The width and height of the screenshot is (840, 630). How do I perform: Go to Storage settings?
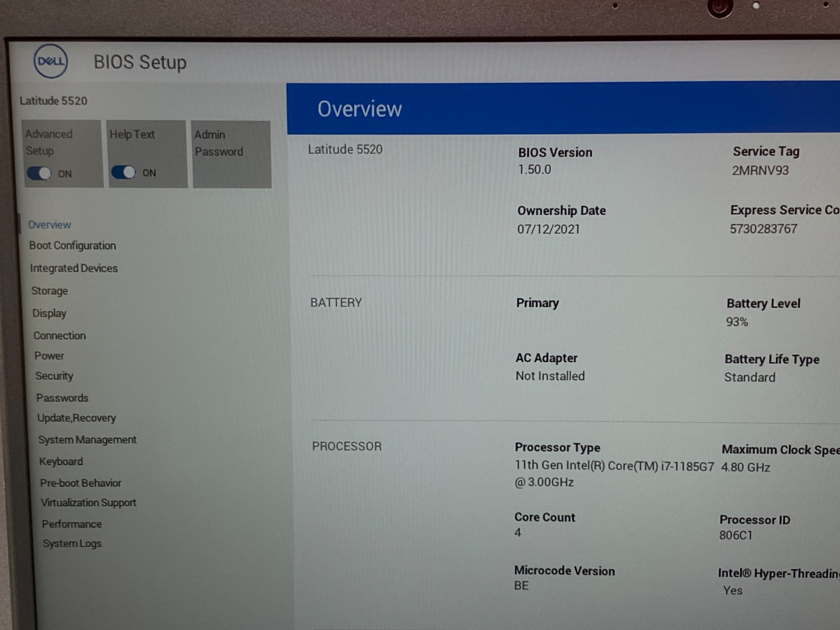pos(49,291)
